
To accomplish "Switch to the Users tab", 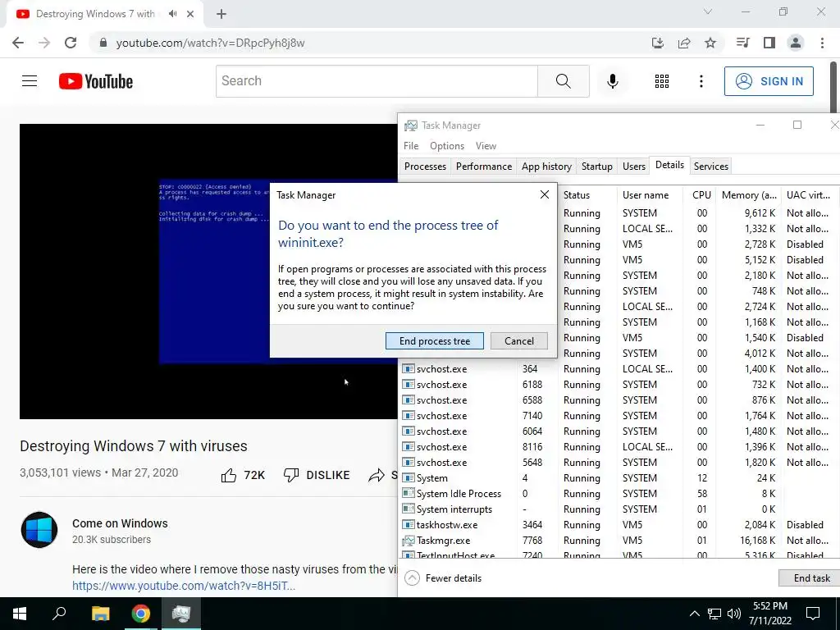I will pos(634,166).
